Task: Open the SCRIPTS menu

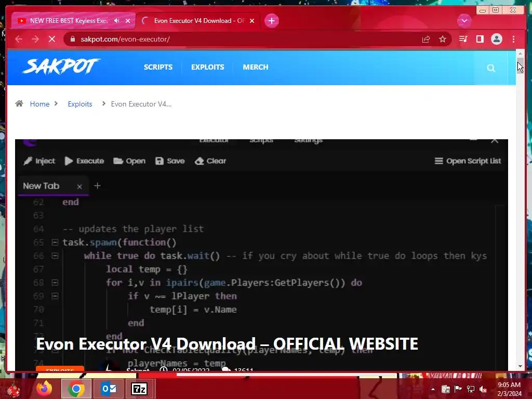Action: [158, 67]
